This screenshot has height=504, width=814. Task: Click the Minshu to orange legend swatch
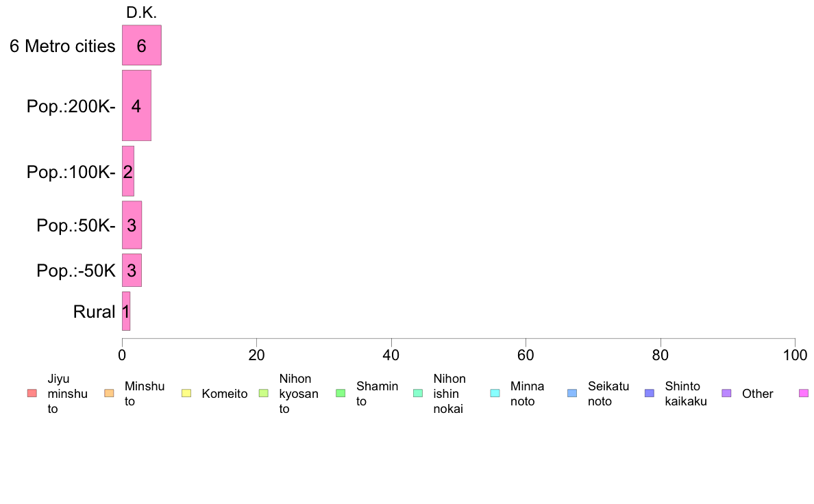109,394
